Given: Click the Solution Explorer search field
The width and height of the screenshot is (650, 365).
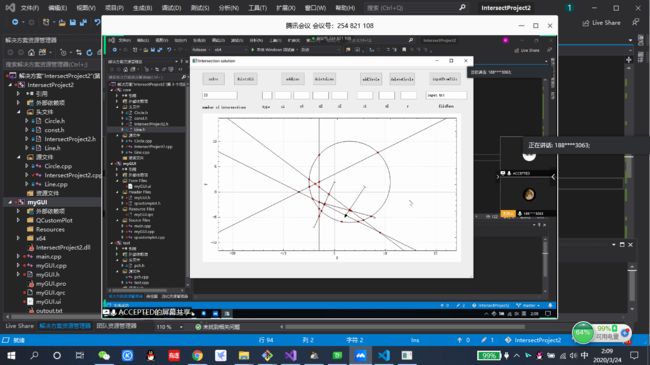Looking at the screenshot, I should pyautogui.click(x=52, y=64).
